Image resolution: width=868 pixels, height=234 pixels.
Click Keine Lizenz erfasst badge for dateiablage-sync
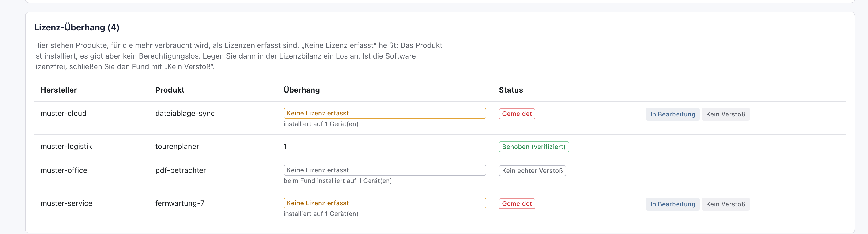point(385,113)
